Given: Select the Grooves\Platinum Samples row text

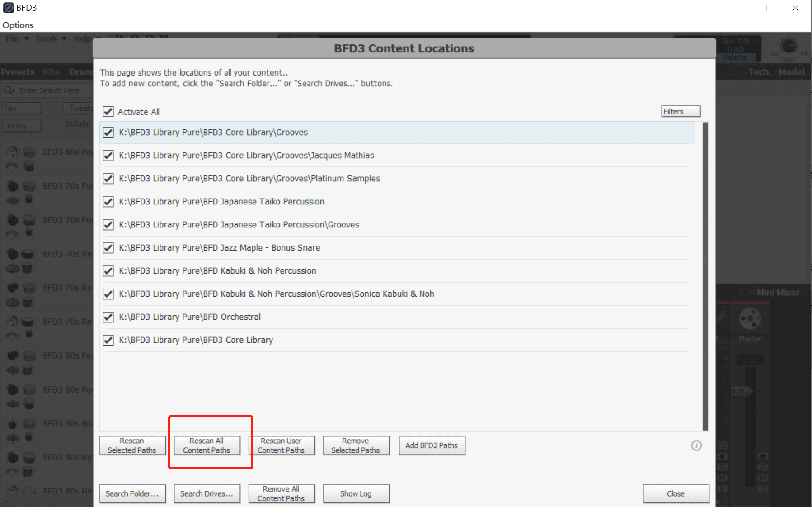Looking at the screenshot, I should (249, 179).
